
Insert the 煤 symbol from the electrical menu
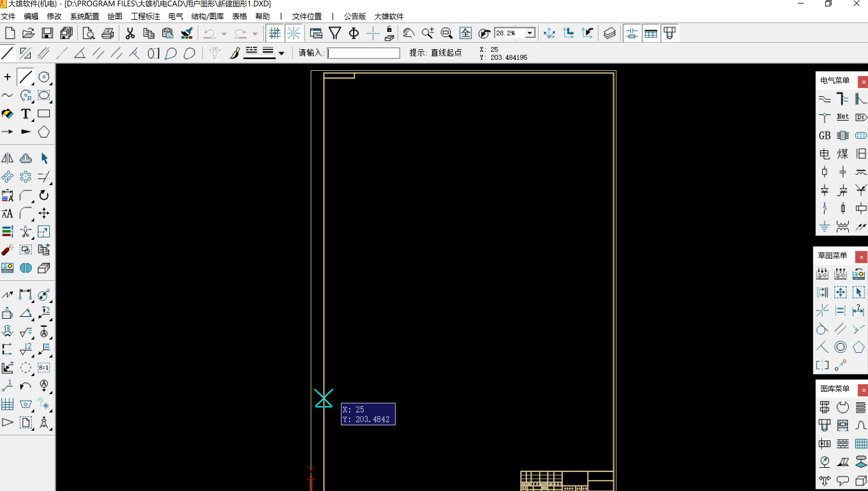coord(844,154)
